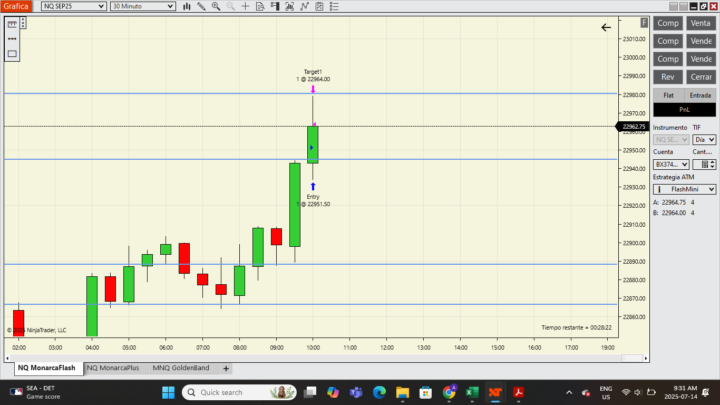Open File Explorer from the taskbar
Viewport: 720px width, 405px height.
[x=403, y=393]
